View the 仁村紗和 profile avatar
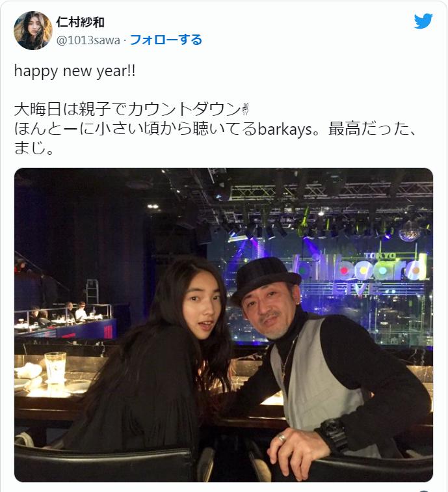 coord(33,31)
